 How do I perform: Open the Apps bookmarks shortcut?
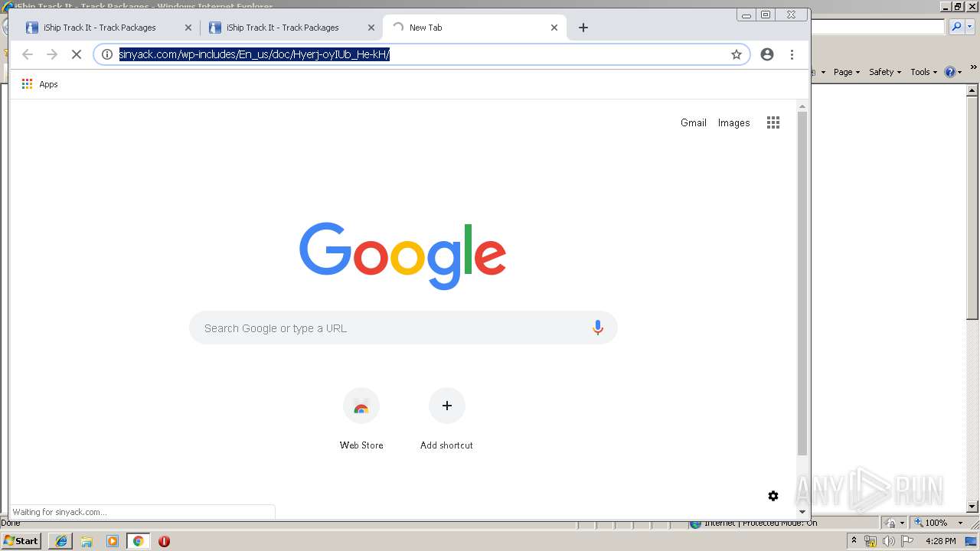[x=40, y=84]
